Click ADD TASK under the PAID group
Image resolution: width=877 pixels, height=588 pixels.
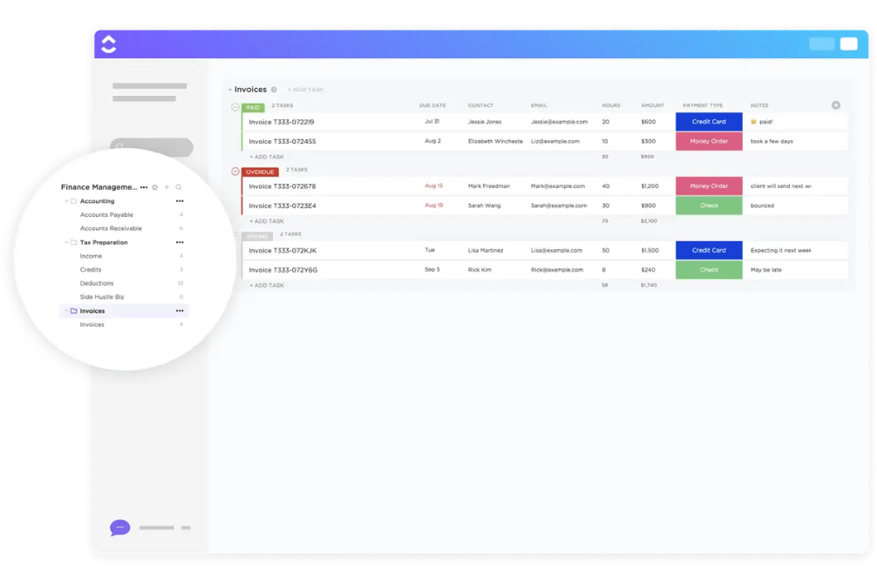click(267, 157)
